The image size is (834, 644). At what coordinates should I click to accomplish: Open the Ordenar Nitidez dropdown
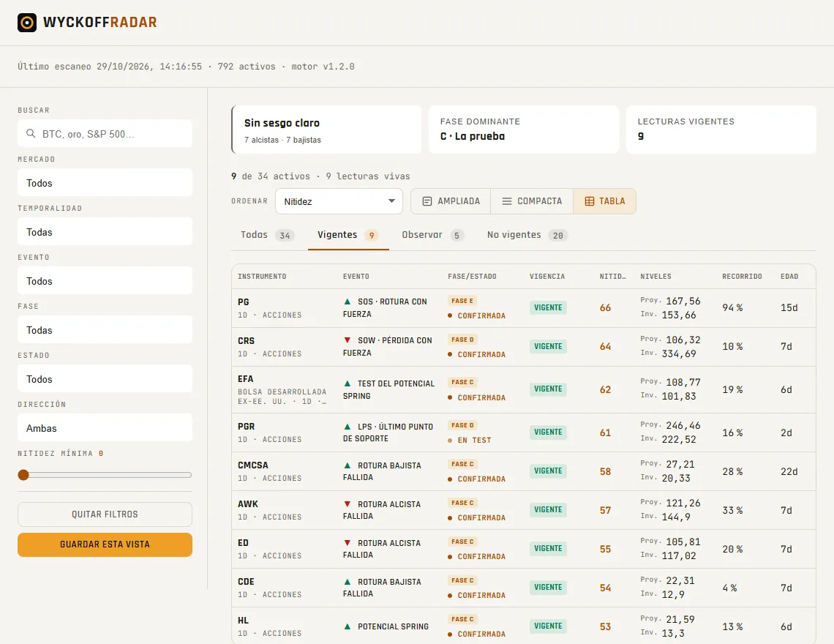pos(339,202)
